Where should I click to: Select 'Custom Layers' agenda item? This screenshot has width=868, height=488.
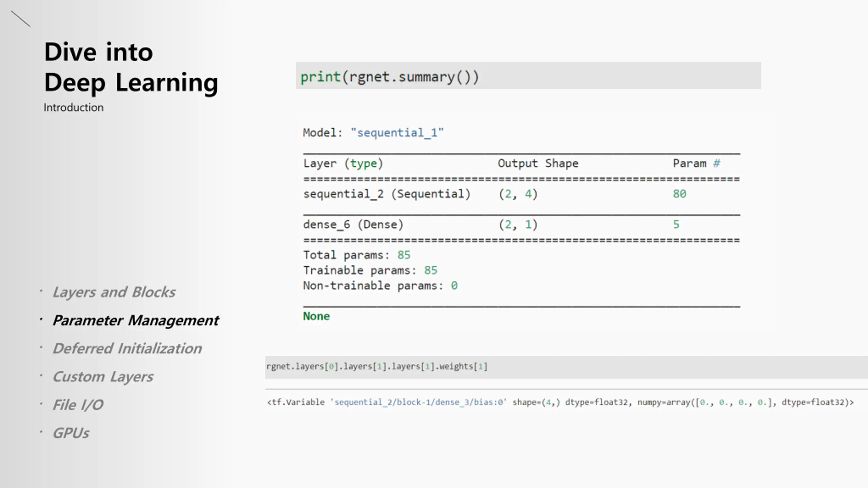coord(103,377)
